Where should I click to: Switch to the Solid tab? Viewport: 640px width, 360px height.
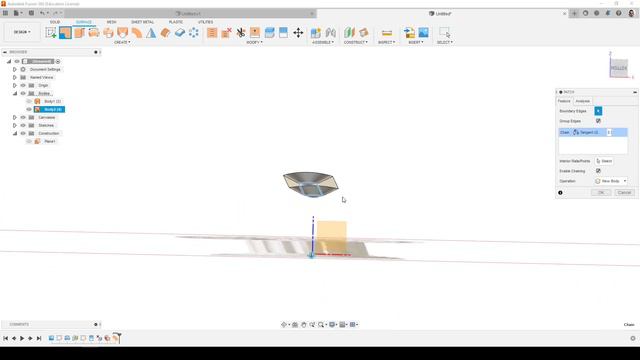point(55,22)
